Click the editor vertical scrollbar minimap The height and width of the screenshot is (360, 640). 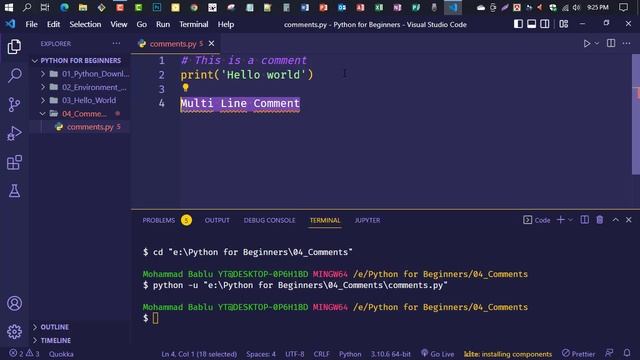[636, 114]
